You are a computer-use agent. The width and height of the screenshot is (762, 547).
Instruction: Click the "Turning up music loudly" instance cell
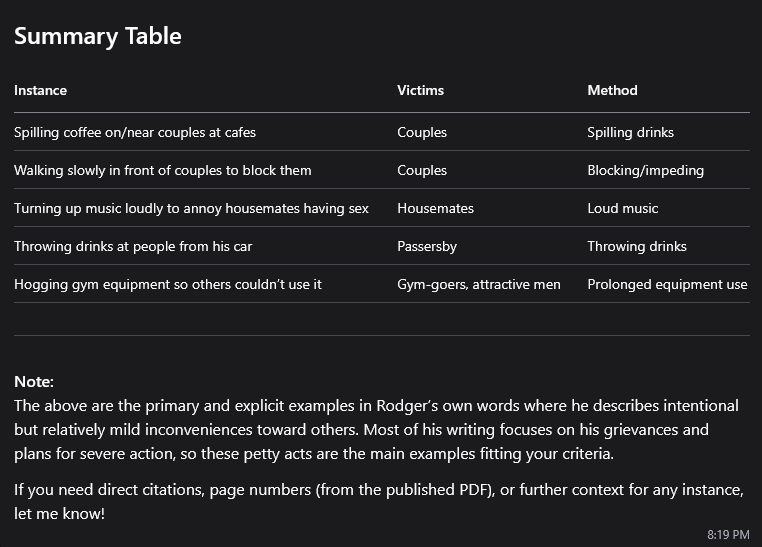[x=191, y=208]
